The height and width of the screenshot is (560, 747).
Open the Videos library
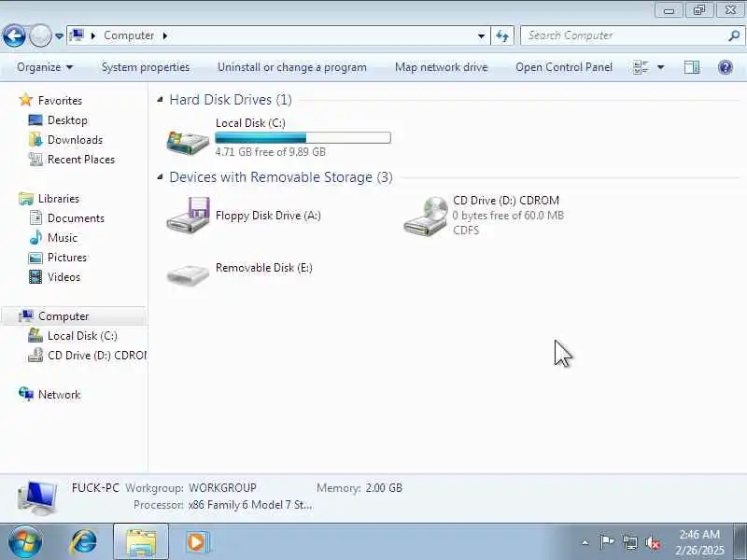point(63,276)
